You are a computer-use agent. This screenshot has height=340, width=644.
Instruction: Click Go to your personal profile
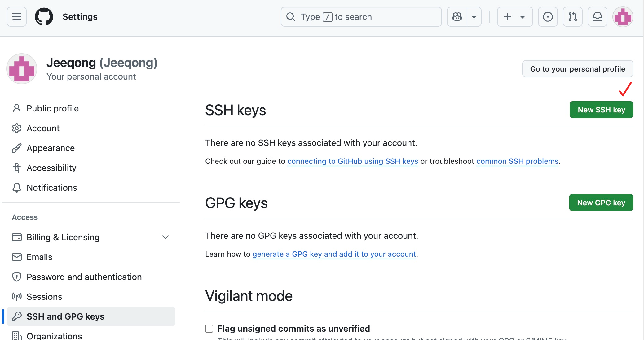[x=578, y=69]
